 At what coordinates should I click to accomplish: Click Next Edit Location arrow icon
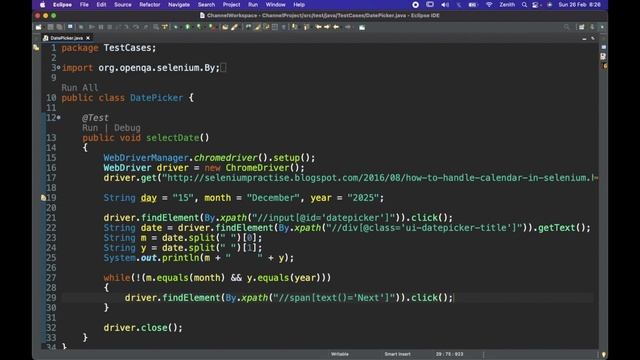[x=327, y=27]
